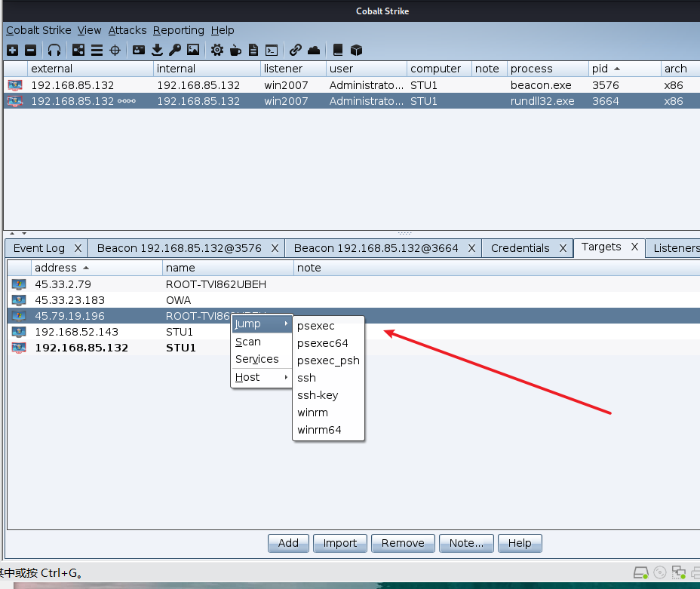
Task: Select winrm64 from the Jump submenu
Action: (329, 430)
